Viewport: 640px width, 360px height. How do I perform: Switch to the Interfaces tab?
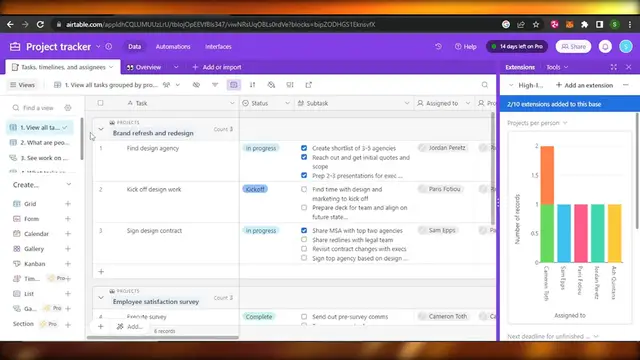coord(218,47)
